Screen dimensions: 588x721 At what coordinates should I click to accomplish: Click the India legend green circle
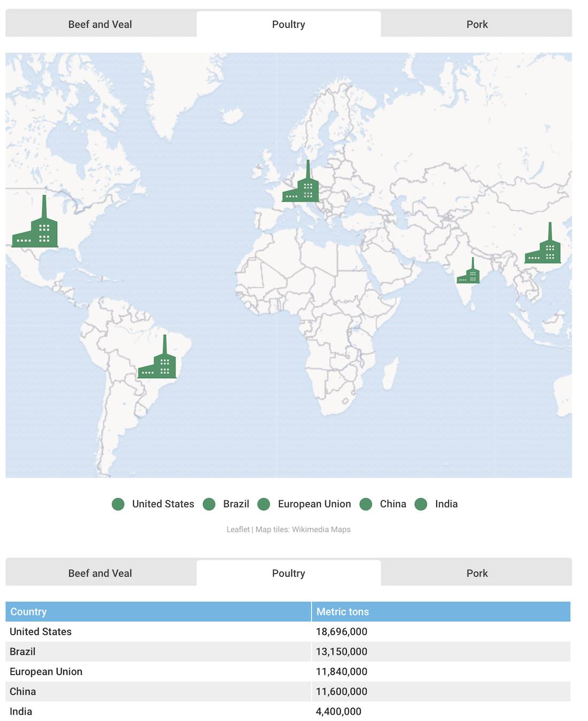pos(421,504)
